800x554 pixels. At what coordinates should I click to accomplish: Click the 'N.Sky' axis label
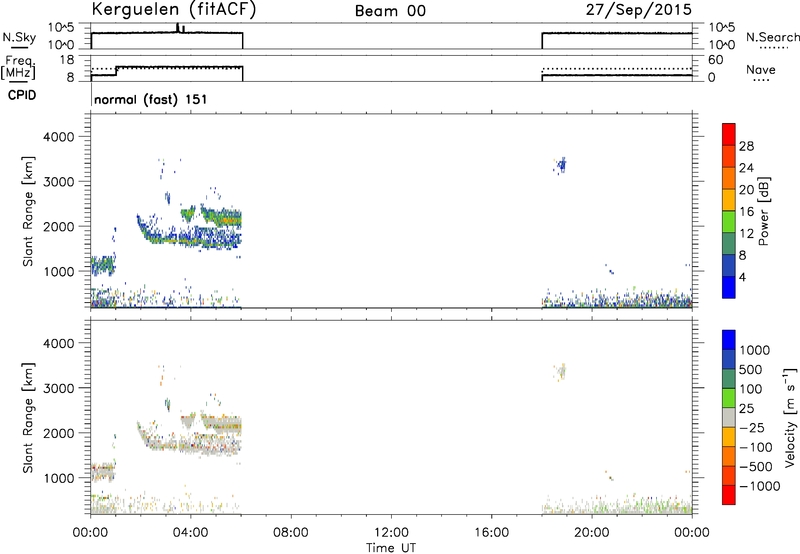coord(19,37)
